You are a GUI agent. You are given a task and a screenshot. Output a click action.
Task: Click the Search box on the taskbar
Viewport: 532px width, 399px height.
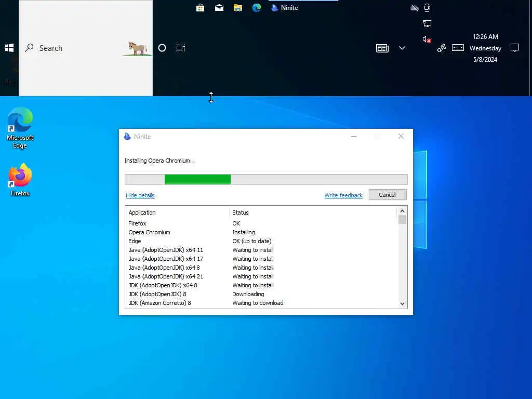coord(86,48)
